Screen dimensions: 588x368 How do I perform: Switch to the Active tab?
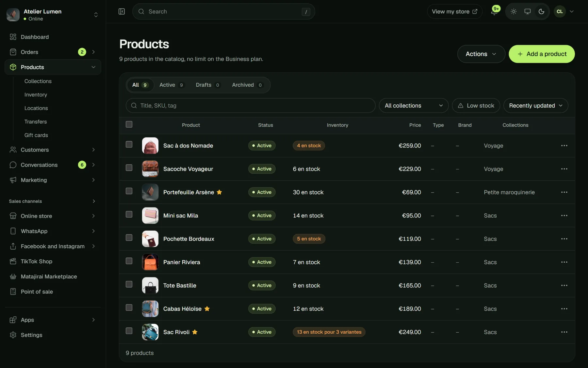(x=171, y=85)
